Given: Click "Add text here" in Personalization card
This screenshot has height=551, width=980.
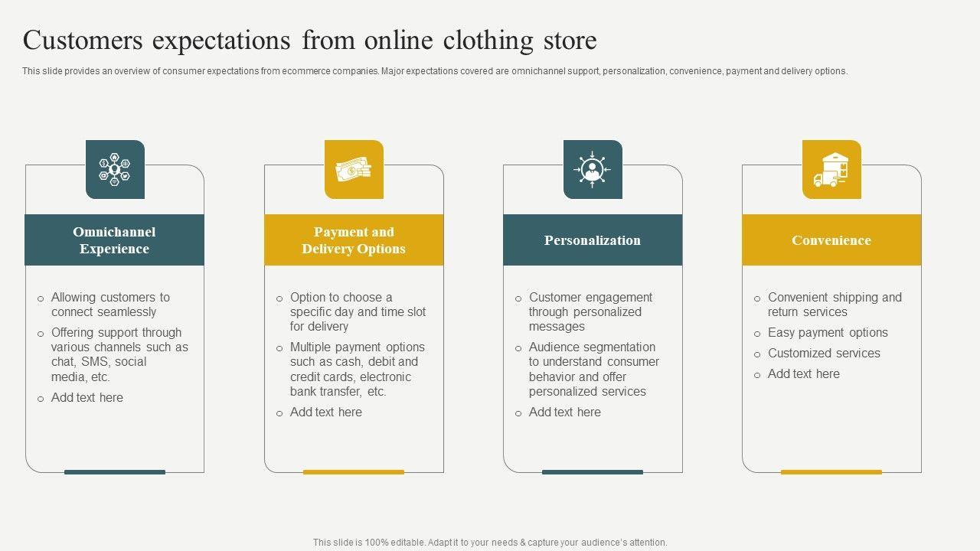Looking at the screenshot, I should 565,412.
